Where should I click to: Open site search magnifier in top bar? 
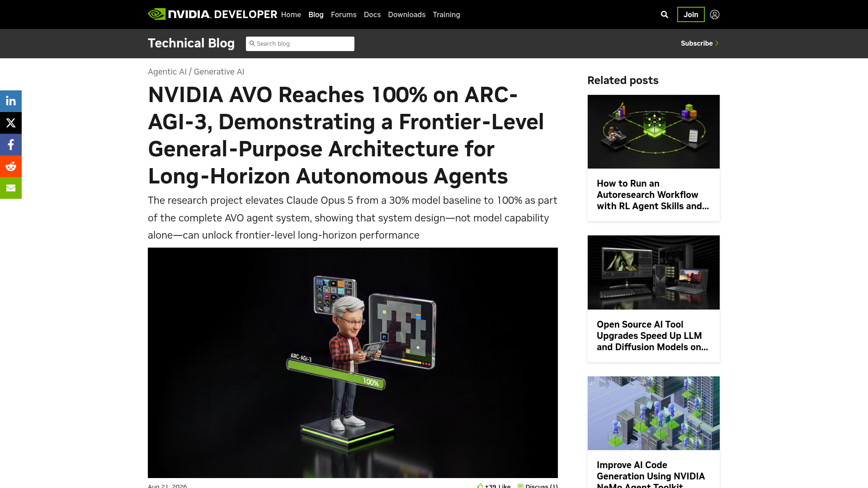(x=664, y=14)
